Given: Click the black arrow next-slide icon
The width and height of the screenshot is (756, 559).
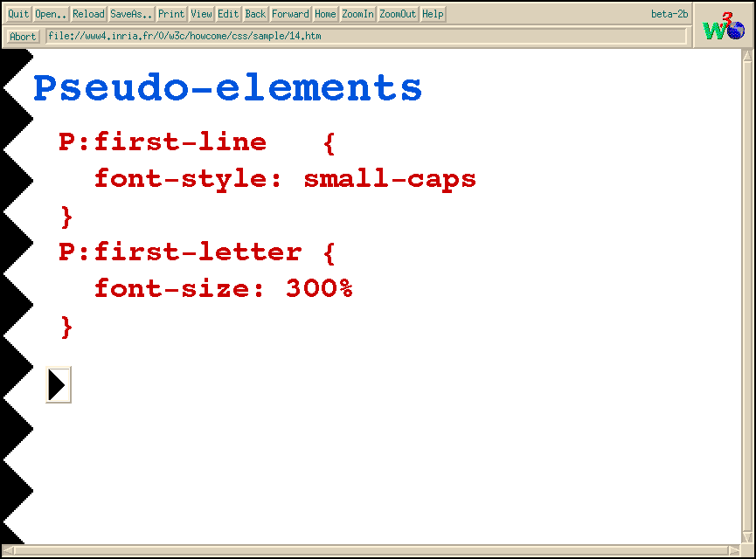Looking at the screenshot, I should pos(58,385).
